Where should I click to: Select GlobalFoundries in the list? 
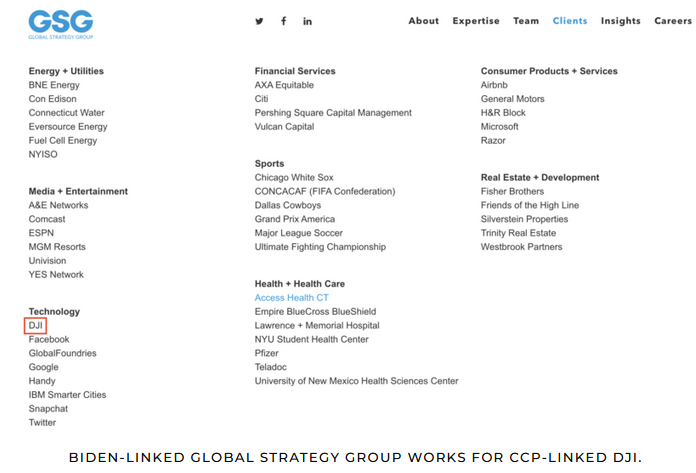click(x=63, y=353)
